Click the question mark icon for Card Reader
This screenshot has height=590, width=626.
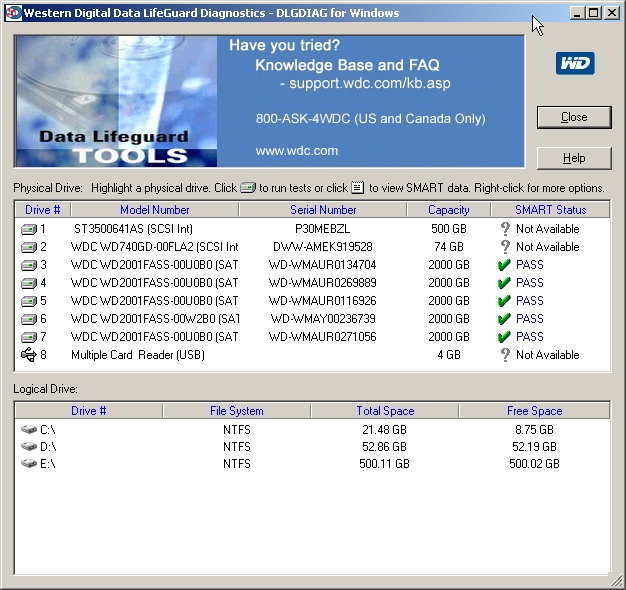[x=505, y=354]
